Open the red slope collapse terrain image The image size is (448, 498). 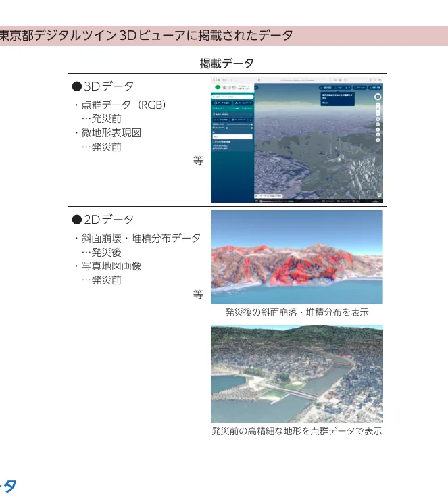(x=297, y=257)
